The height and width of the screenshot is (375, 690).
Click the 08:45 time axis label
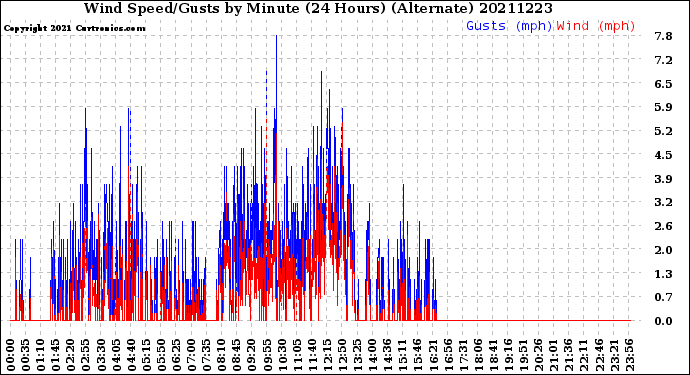(x=237, y=355)
